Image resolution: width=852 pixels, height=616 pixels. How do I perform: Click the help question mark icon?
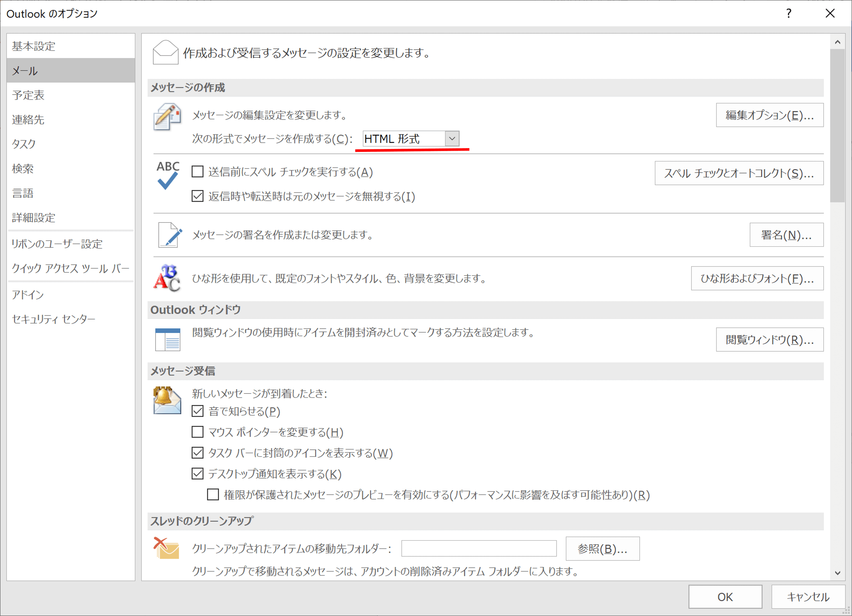point(789,14)
